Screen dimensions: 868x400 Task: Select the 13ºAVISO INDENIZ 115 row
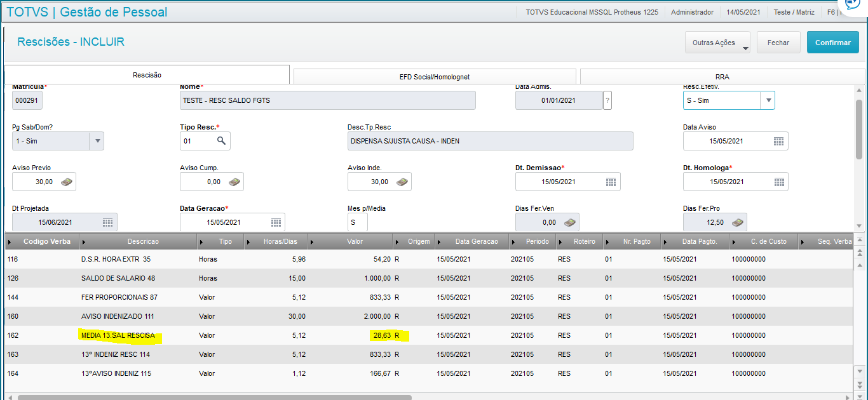coord(429,373)
